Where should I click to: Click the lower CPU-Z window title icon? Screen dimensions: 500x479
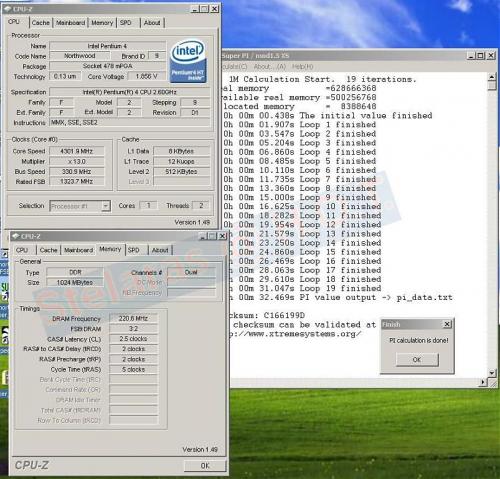point(15,236)
